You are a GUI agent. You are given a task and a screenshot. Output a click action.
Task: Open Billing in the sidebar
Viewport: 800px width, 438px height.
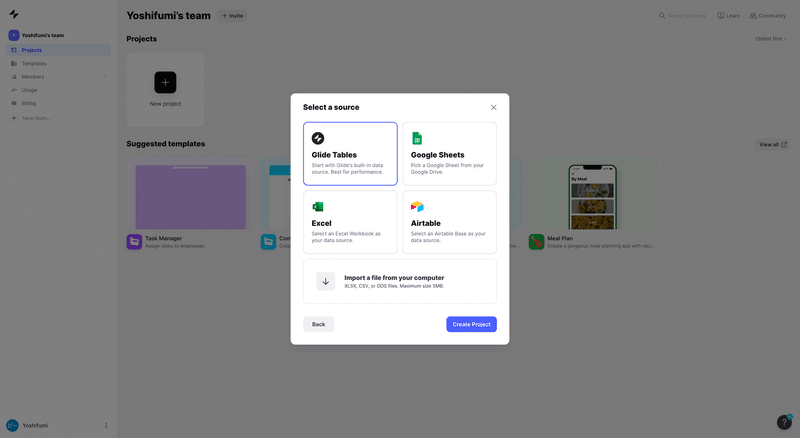tap(58, 103)
